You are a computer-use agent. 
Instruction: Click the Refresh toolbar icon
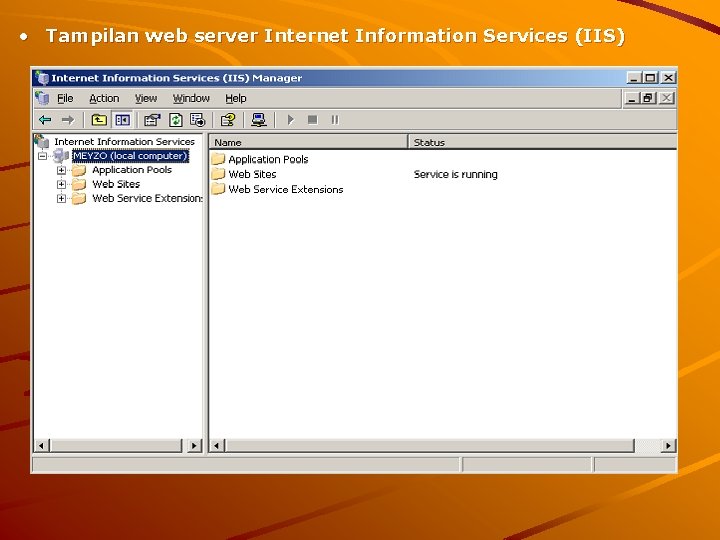[x=176, y=120]
